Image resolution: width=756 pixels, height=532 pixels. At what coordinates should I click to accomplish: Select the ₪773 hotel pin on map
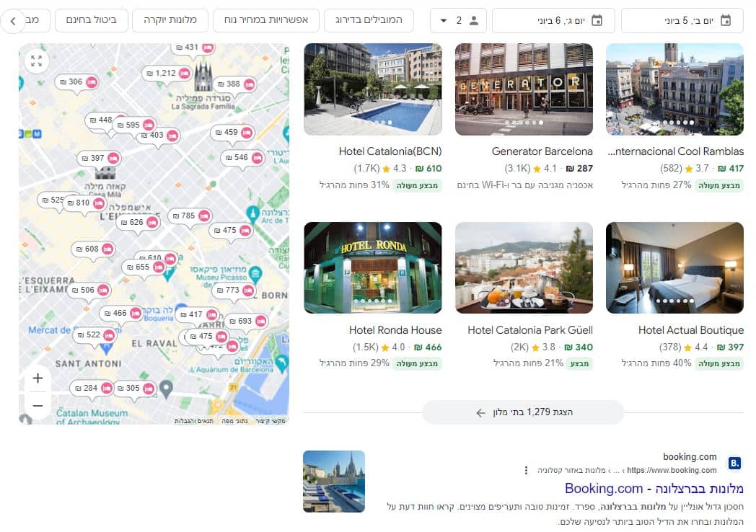tap(234, 290)
